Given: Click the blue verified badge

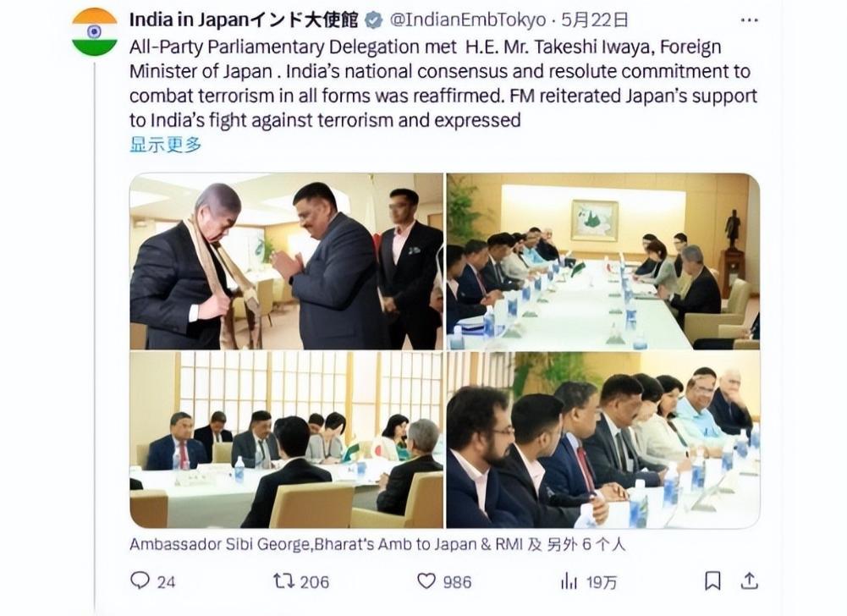Looking at the screenshot, I should [373, 20].
